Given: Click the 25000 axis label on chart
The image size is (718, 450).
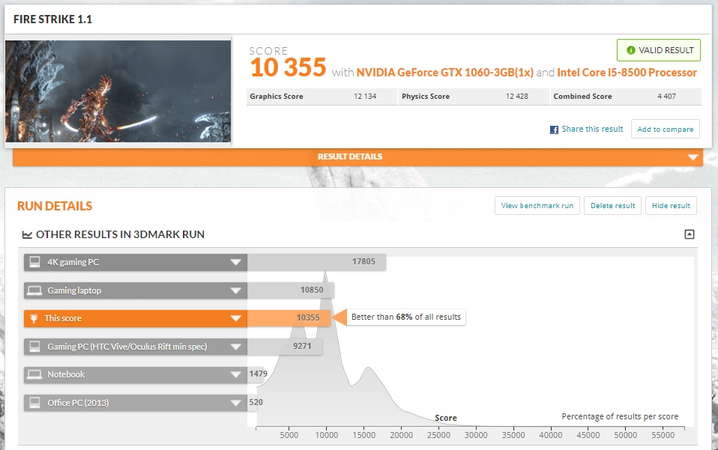Looking at the screenshot, I should [439, 435].
